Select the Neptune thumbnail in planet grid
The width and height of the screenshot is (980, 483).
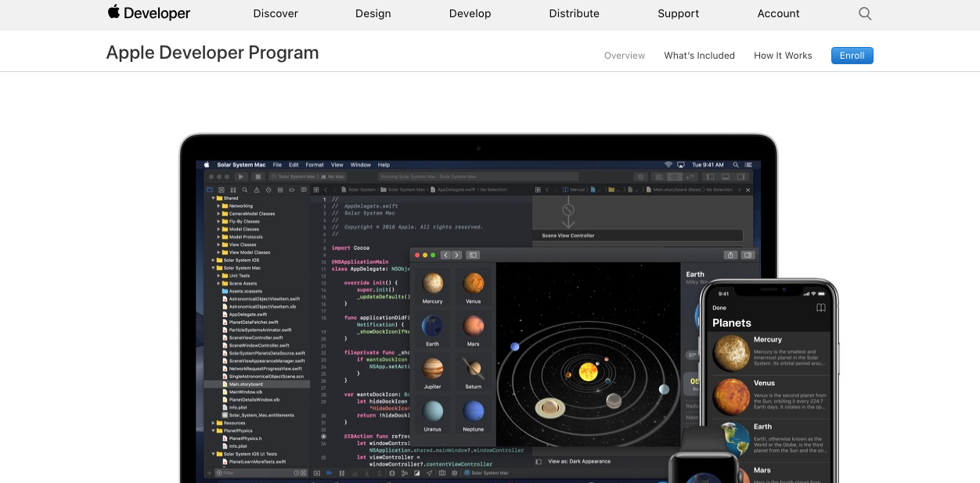[x=473, y=415]
